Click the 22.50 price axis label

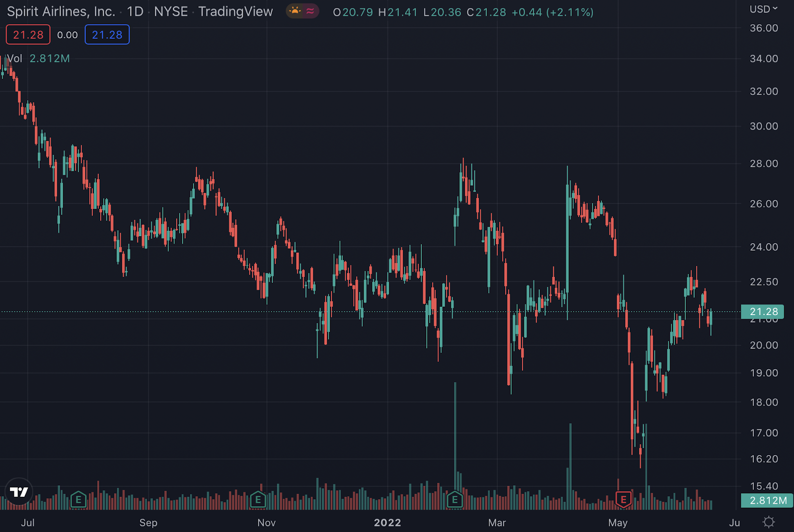coord(764,281)
